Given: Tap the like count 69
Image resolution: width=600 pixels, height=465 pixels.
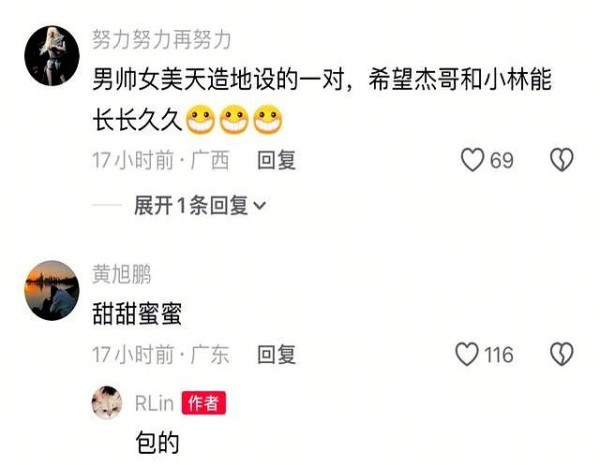Looking at the screenshot, I should (x=502, y=160).
